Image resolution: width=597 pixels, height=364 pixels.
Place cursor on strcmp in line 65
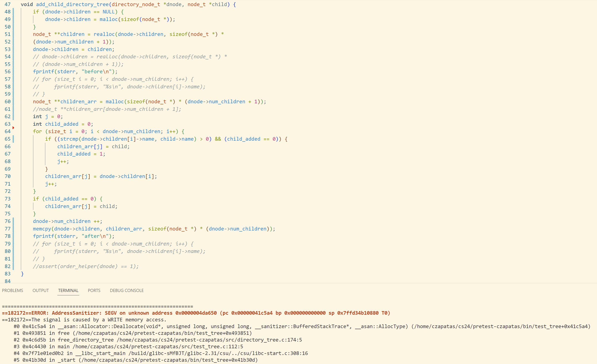coord(69,139)
